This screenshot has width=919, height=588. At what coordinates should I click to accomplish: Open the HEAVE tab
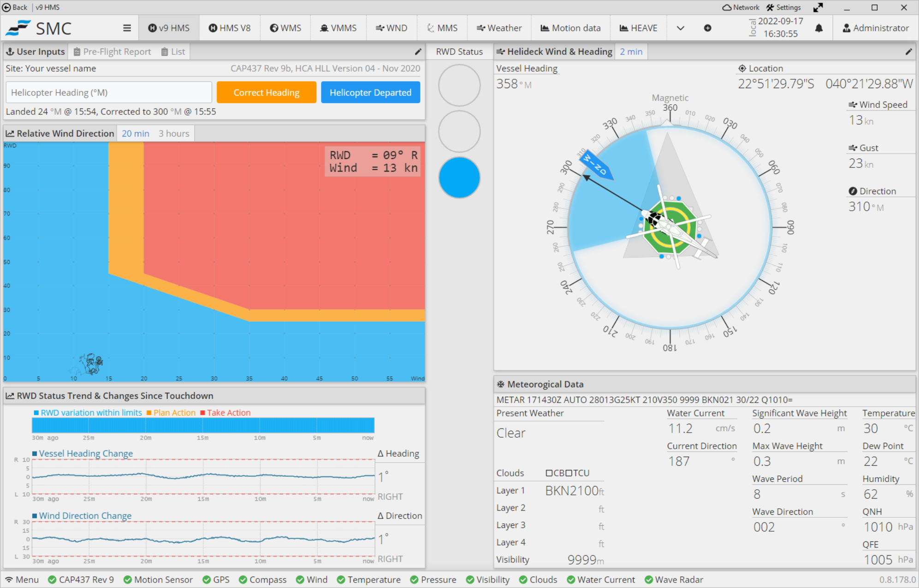[638, 28]
